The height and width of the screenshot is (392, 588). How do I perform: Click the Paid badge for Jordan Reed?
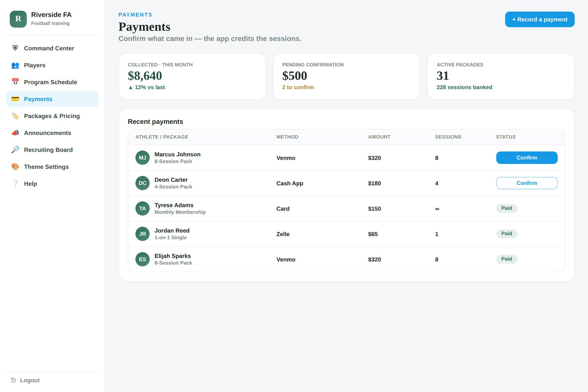tap(507, 234)
